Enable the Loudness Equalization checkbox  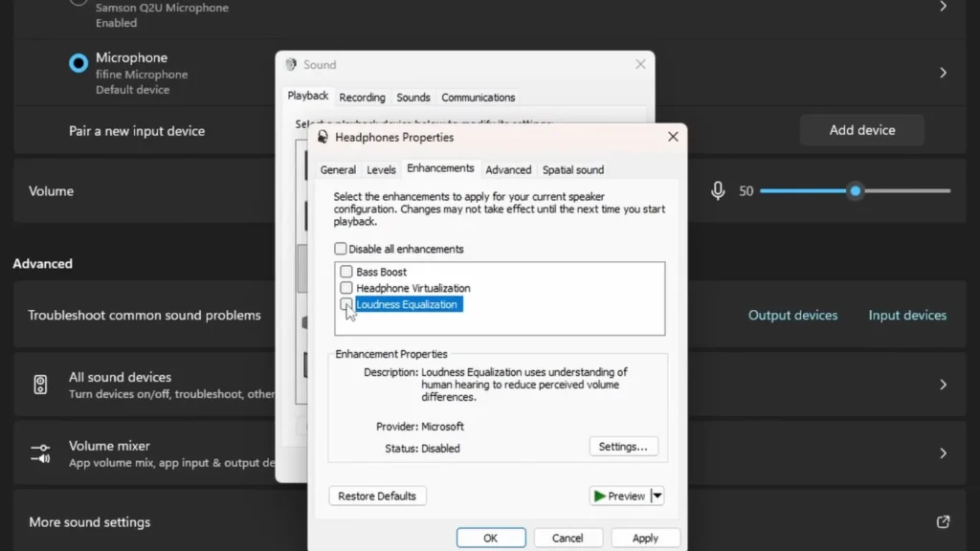point(345,304)
